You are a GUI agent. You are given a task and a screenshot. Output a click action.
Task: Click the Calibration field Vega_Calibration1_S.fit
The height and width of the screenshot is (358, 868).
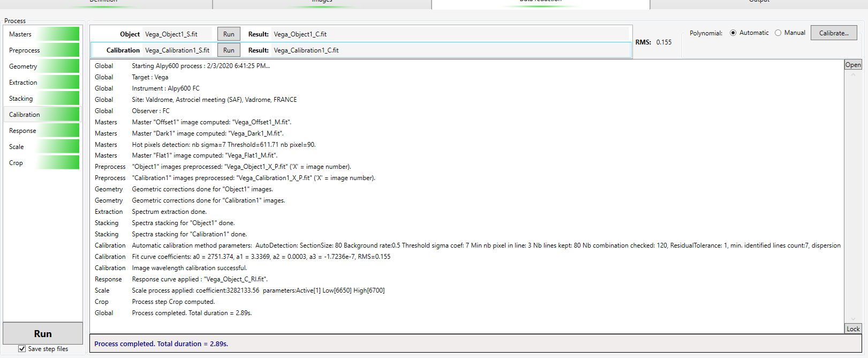[177, 50]
